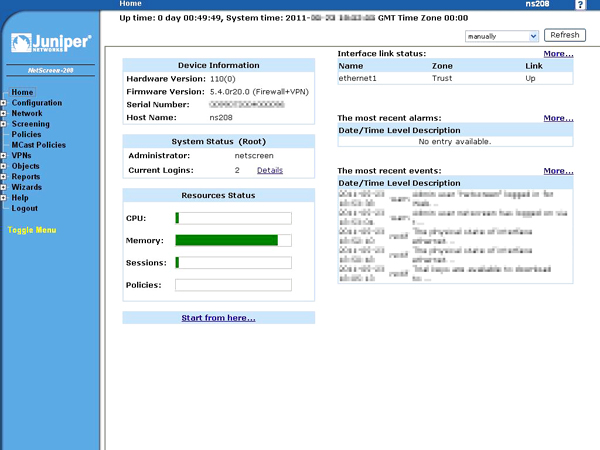Open the Network menu item
The image size is (600, 450).
point(27,114)
